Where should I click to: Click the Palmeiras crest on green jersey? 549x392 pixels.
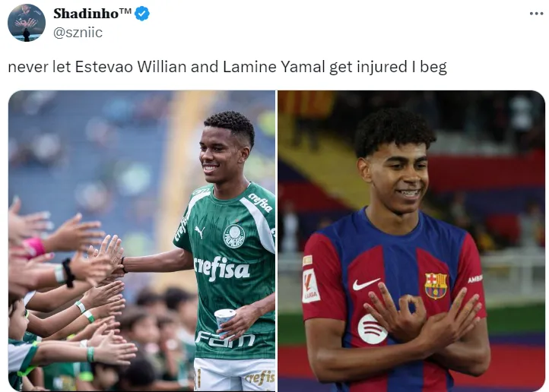point(234,236)
